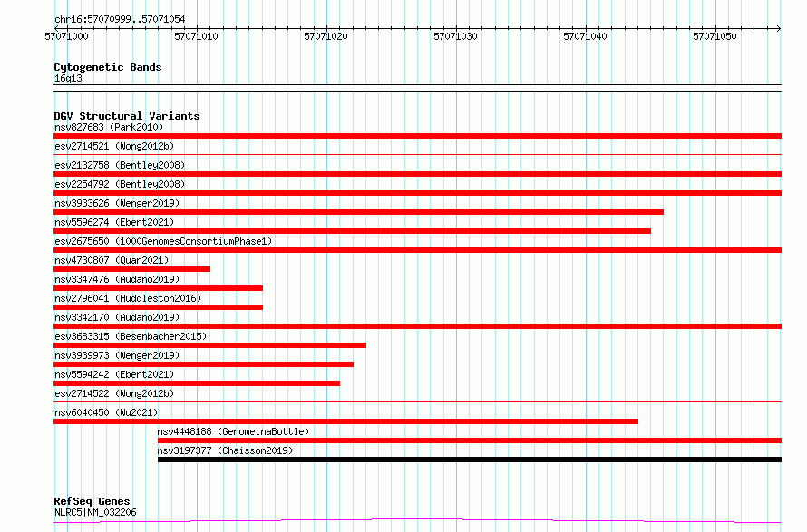Select the nsv3933626 (Wenger2019) variant label
The width and height of the screenshot is (807, 532).
coord(117,203)
